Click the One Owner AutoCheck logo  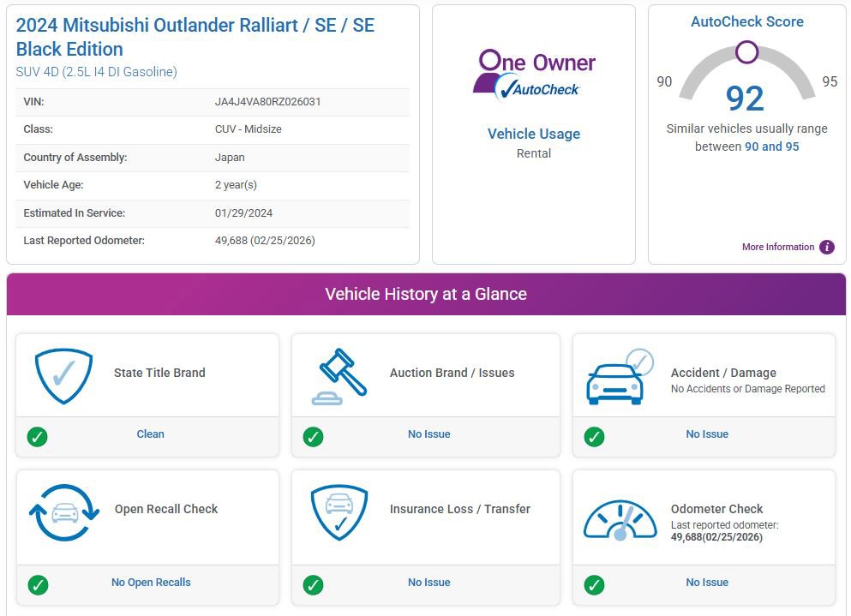click(x=534, y=74)
